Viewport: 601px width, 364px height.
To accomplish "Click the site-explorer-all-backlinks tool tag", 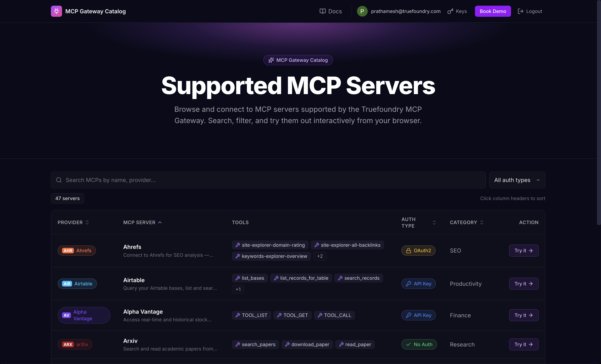I will click(x=347, y=245).
